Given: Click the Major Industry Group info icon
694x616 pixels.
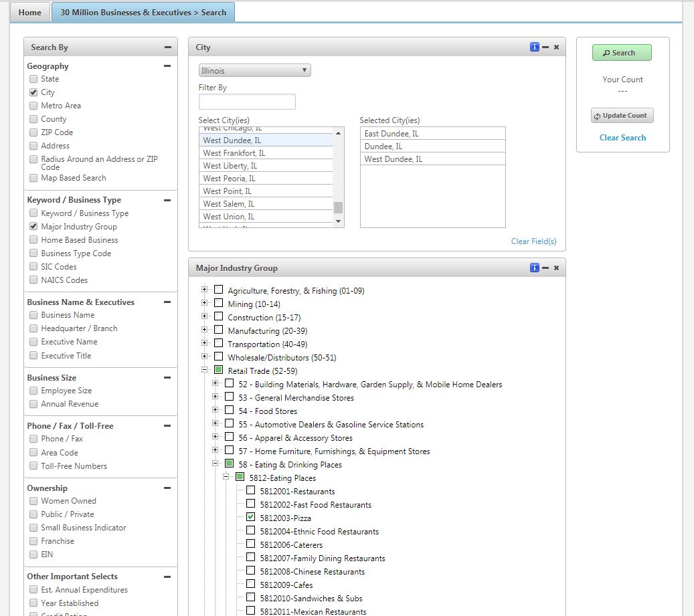Looking at the screenshot, I should pos(534,268).
